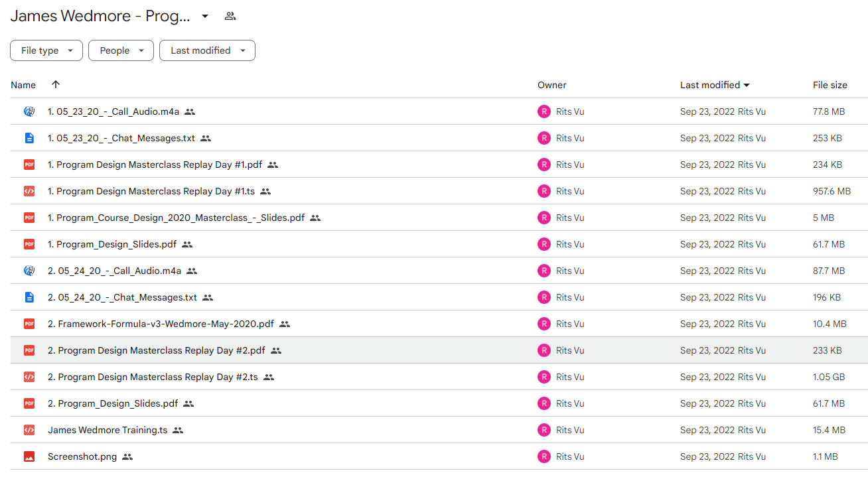
Task: Open the File type filter dropdown
Action: pyautogui.click(x=46, y=50)
